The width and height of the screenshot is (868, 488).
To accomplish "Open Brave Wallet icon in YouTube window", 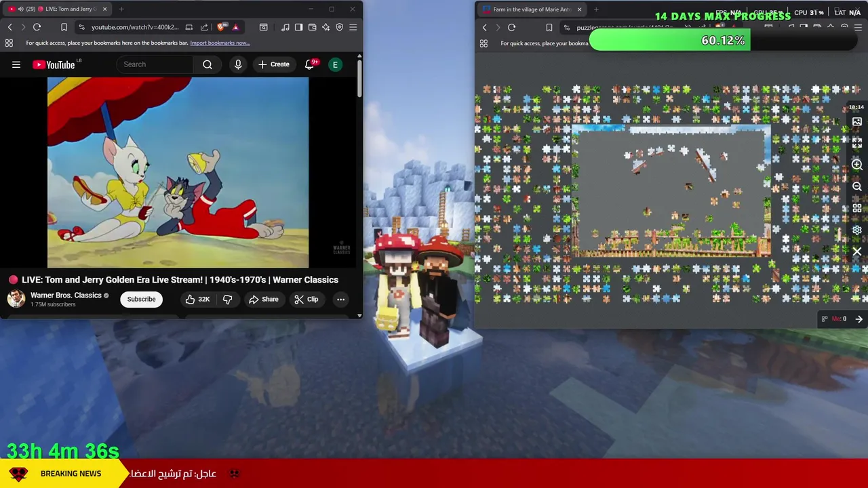I will click(312, 27).
